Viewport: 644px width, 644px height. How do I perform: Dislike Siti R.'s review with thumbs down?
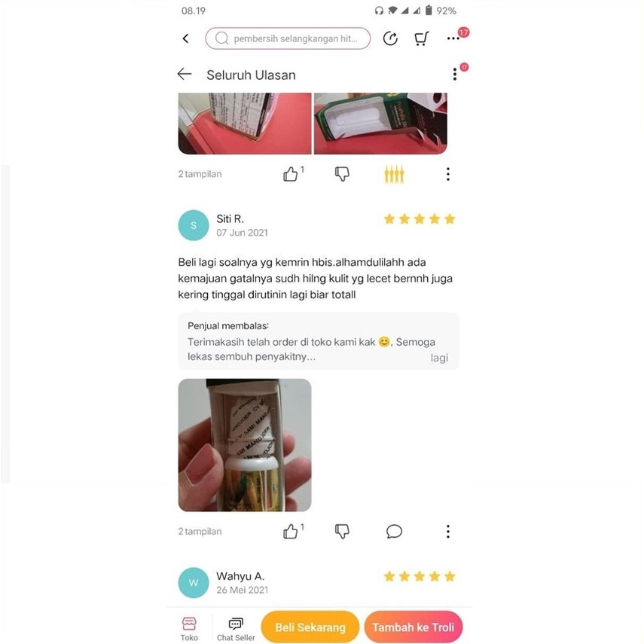342,532
